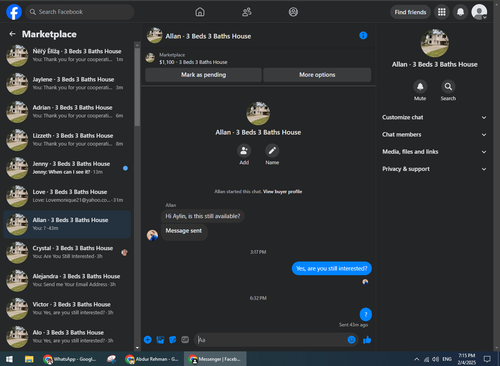Click the 'Hi Aylin, is this still available?' message
Image resolution: width=500 pixels, height=366 pixels.
click(203, 216)
